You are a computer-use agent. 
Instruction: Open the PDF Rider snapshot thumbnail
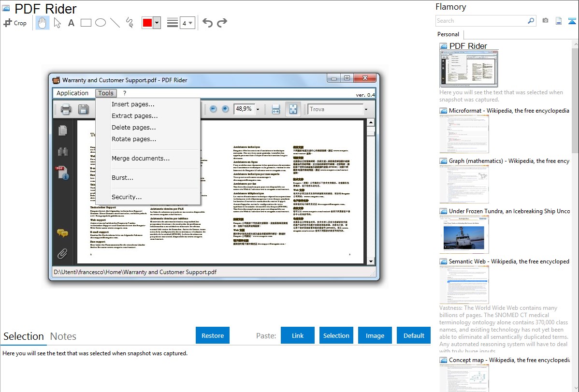pos(469,69)
